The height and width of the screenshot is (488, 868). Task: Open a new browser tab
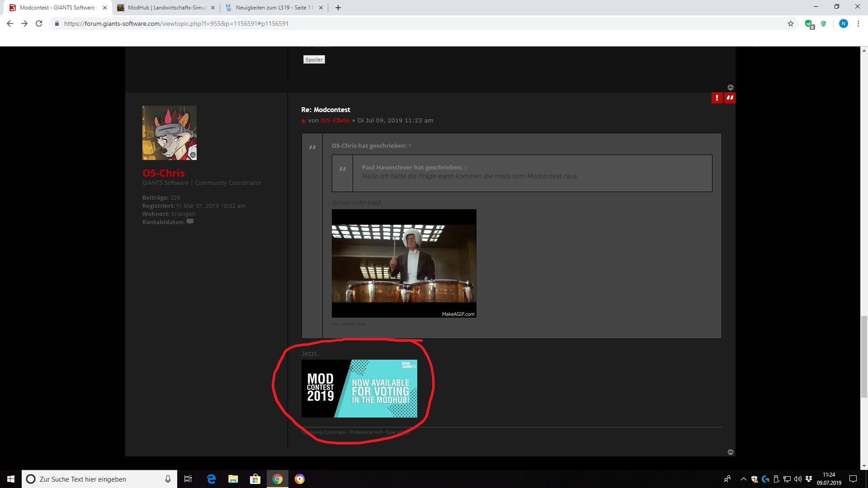click(338, 8)
